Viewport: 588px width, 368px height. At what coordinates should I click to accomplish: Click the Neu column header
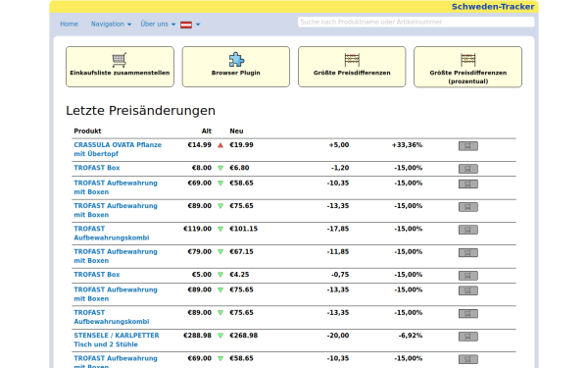236,131
